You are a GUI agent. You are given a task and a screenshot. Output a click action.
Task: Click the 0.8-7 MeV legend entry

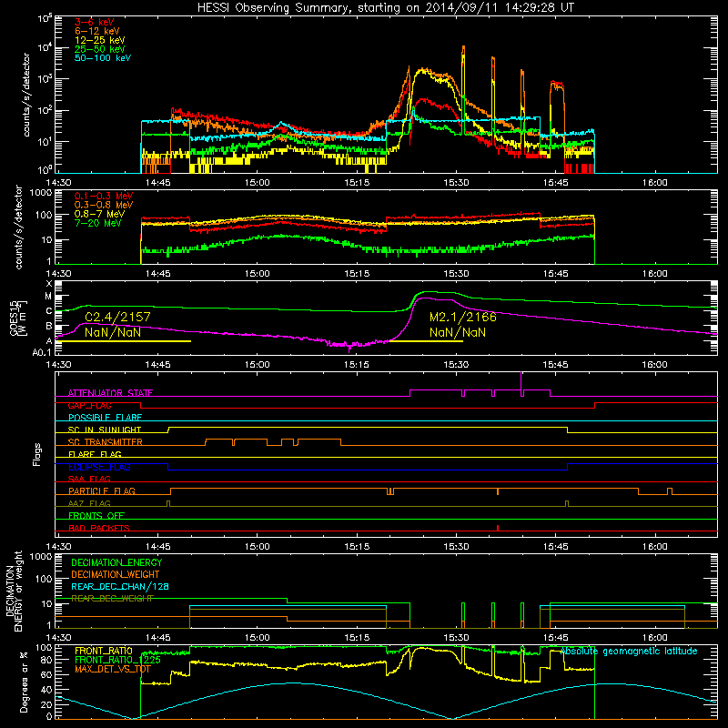click(x=99, y=214)
